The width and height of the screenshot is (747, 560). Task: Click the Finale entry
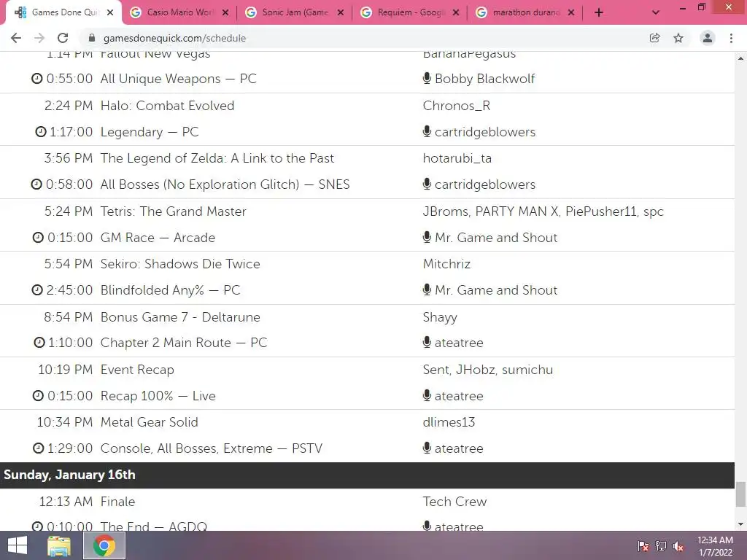pos(117,502)
